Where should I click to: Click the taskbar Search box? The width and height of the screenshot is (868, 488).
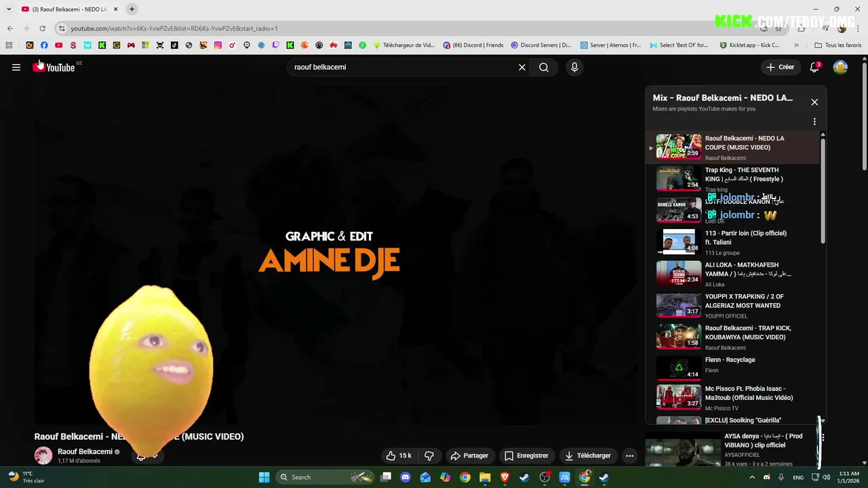click(326, 477)
